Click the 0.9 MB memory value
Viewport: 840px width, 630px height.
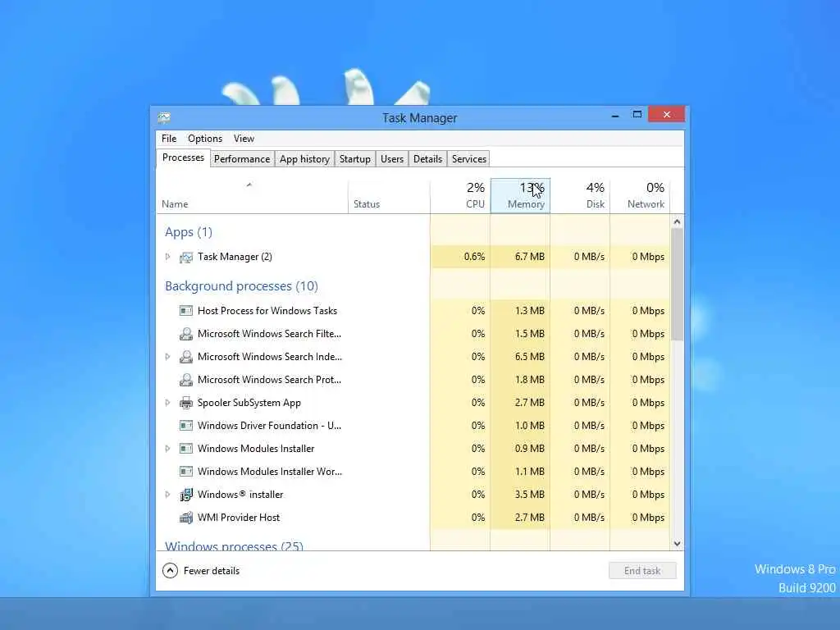[x=529, y=449]
